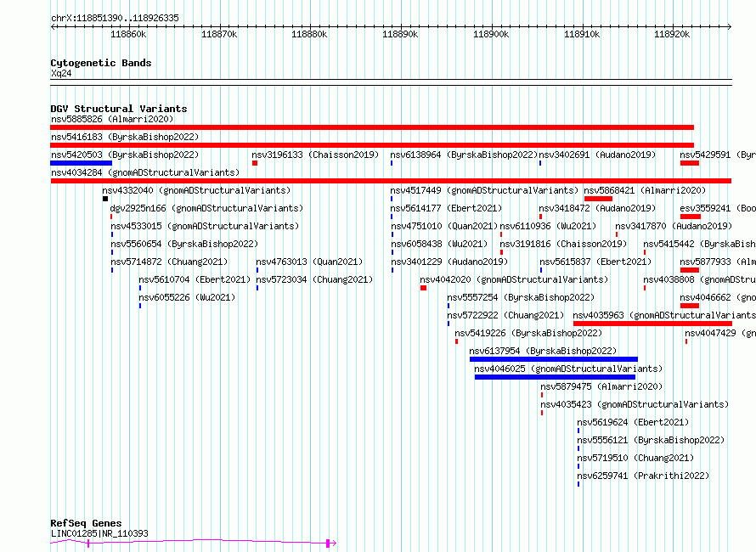Viewport: 756px width, 552px height.
Task: Select the red bar under nsv5429591
Action: (690, 163)
